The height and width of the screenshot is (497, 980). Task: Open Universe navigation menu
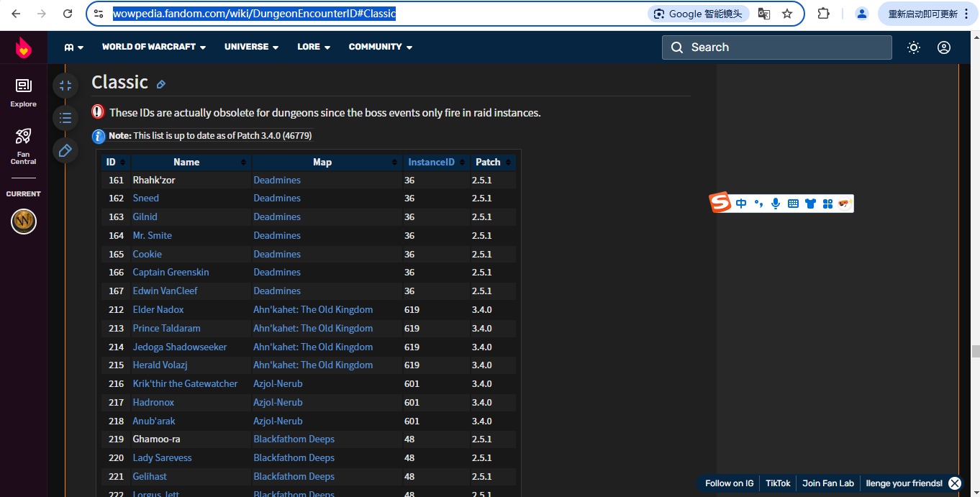click(x=251, y=47)
